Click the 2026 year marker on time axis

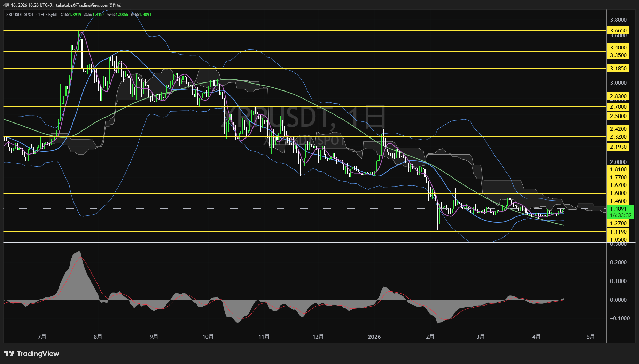click(x=374, y=337)
